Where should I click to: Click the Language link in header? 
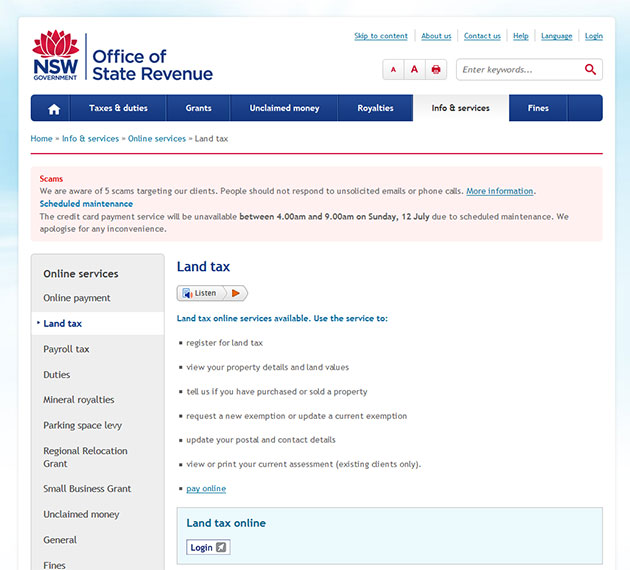(x=556, y=36)
